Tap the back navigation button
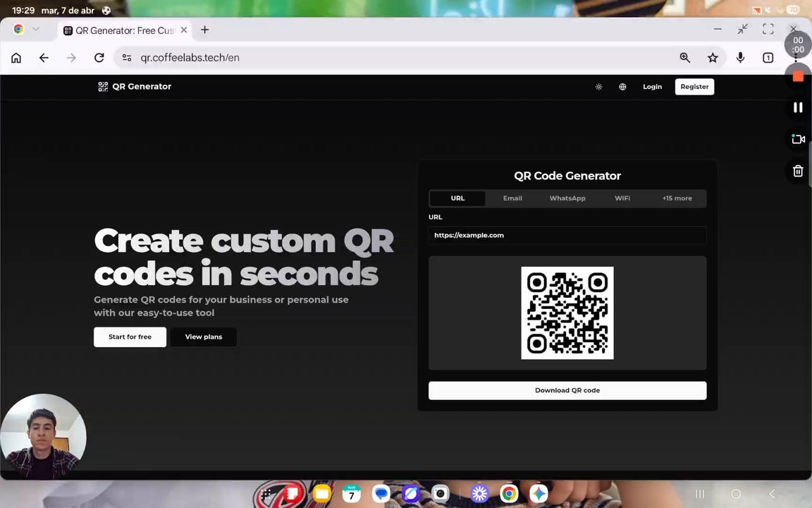The image size is (812, 508). pos(772,494)
